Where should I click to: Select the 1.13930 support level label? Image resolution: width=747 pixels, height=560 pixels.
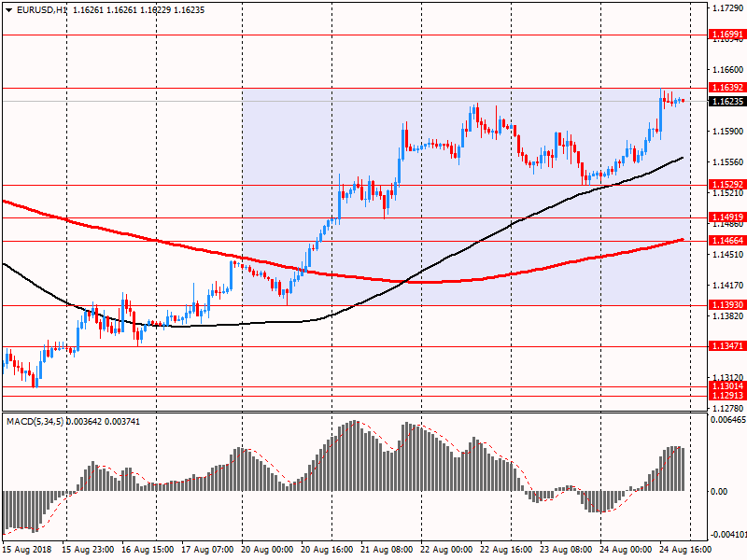tap(727, 305)
